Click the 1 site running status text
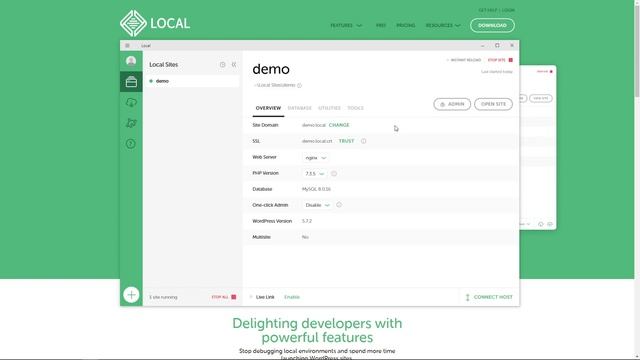The height and width of the screenshot is (360, 640). pos(163,297)
